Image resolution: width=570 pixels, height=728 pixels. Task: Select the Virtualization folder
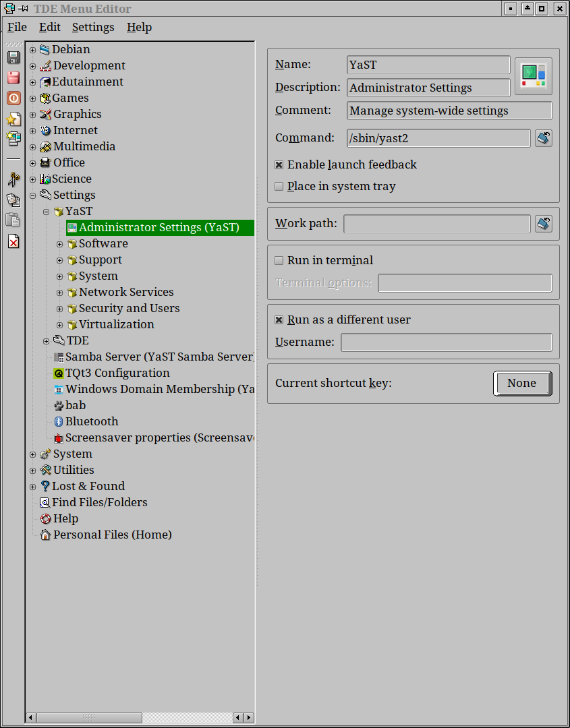[111, 324]
